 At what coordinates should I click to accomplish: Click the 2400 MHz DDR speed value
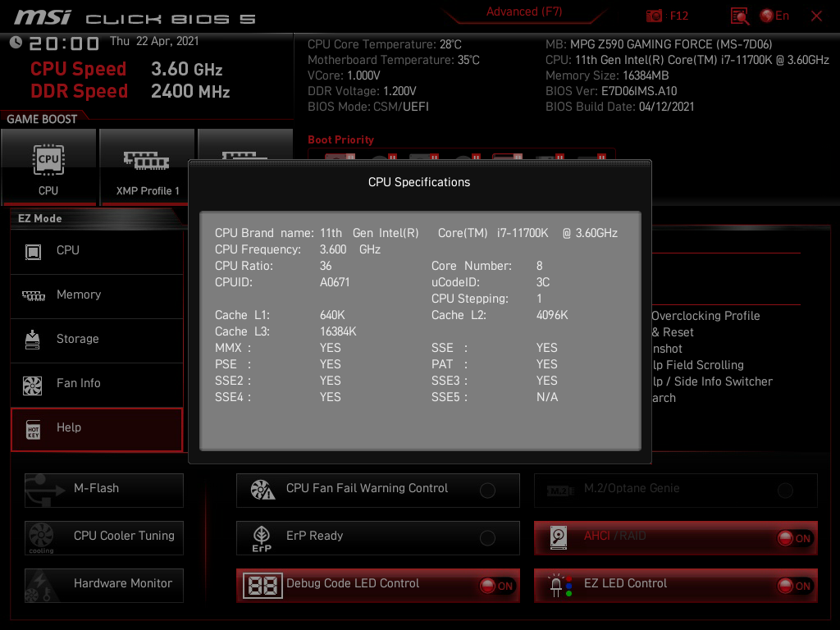(x=190, y=91)
